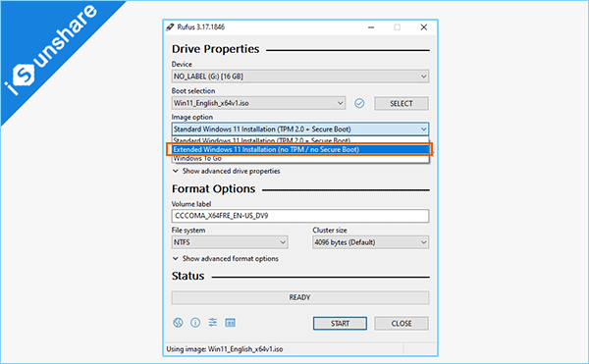589x364 pixels.
Task: Collapse the Image option combo box
Action: pyautogui.click(x=300, y=130)
